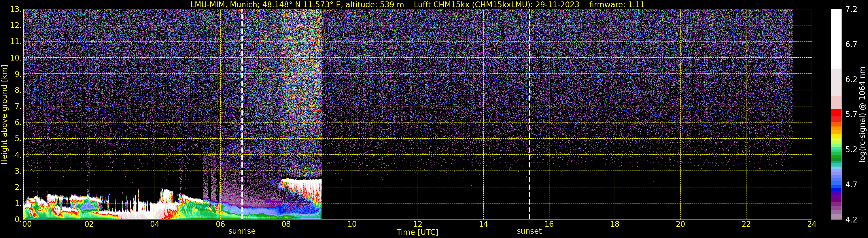Click colorbar tick value '6.7'
The height and width of the screenshot is (238, 868).
[851, 44]
